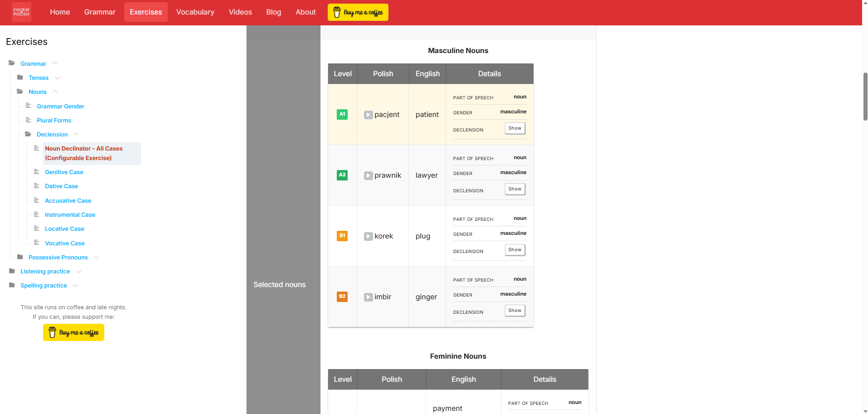The width and height of the screenshot is (868, 414).
Task: Show declension for prawnik
Action: pyautogui.click(x=514, y=189)
